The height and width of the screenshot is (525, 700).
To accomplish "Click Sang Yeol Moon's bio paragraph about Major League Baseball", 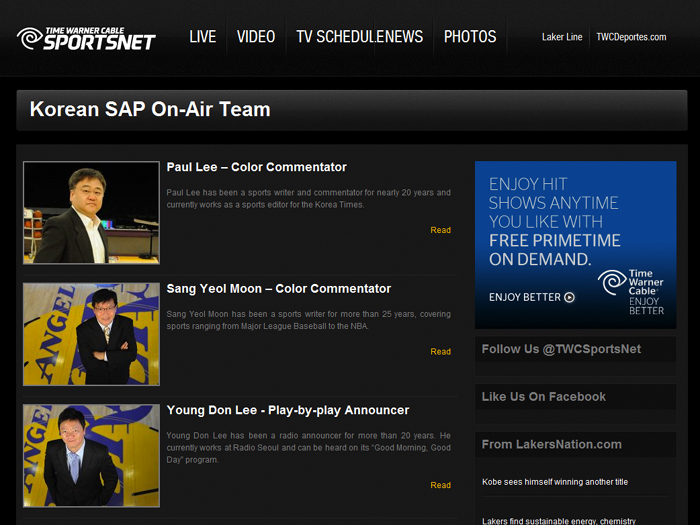I will [x=308, y=320].
